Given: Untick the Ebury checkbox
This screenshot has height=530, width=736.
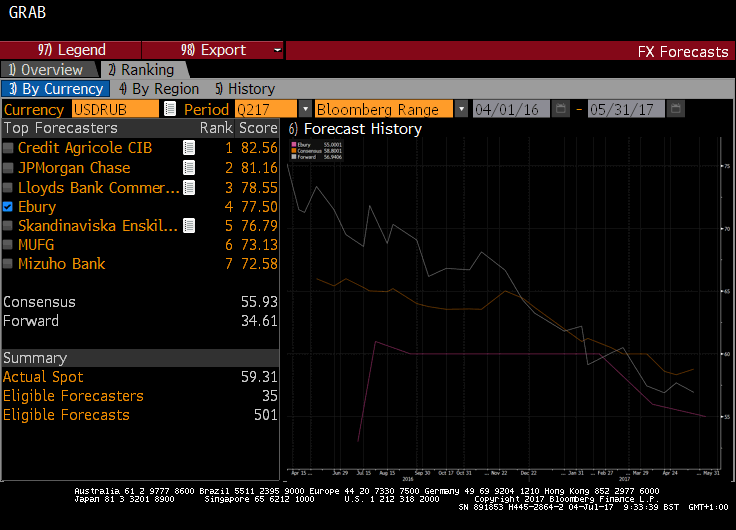Looking at the screenshot, I should coord(8,207).
